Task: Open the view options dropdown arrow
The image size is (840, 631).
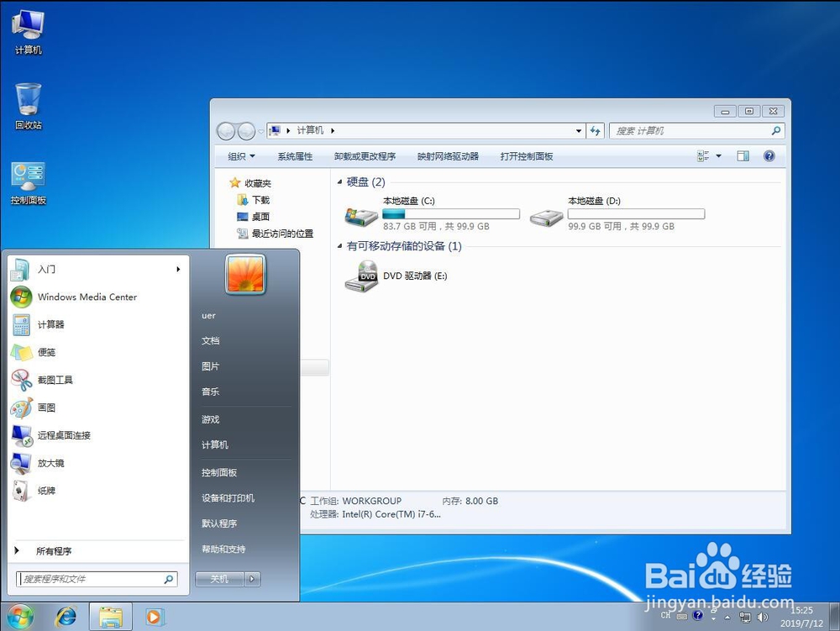Action: pyautogui.click(x=719, y=156)
